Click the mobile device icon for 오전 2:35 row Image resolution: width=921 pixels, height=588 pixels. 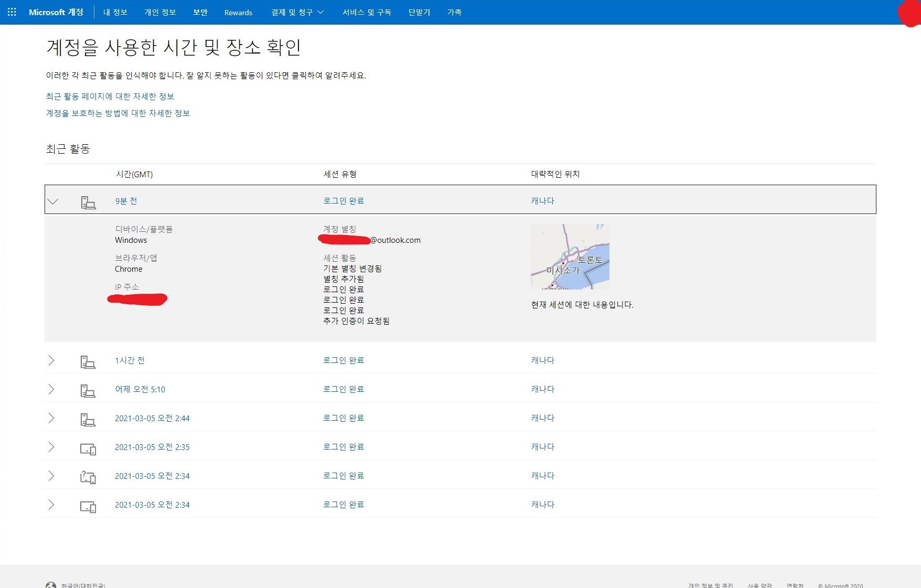coord(88,448)
